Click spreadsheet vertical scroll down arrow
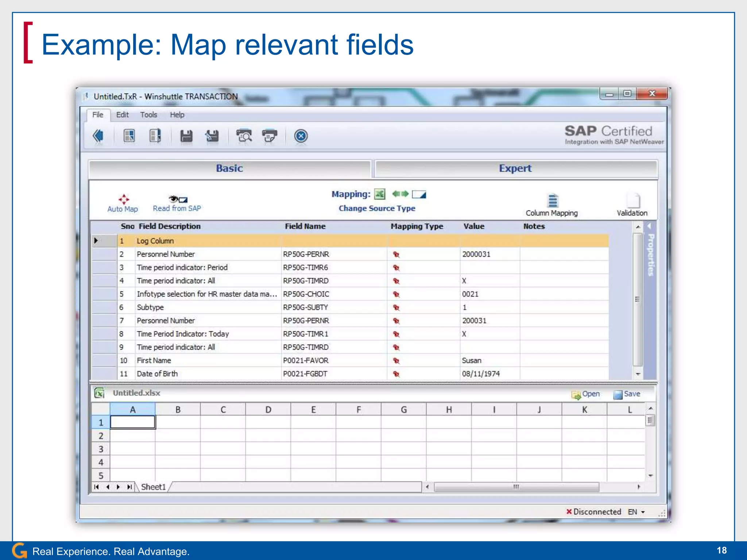 pyautogui.click(x=650, y=476)
